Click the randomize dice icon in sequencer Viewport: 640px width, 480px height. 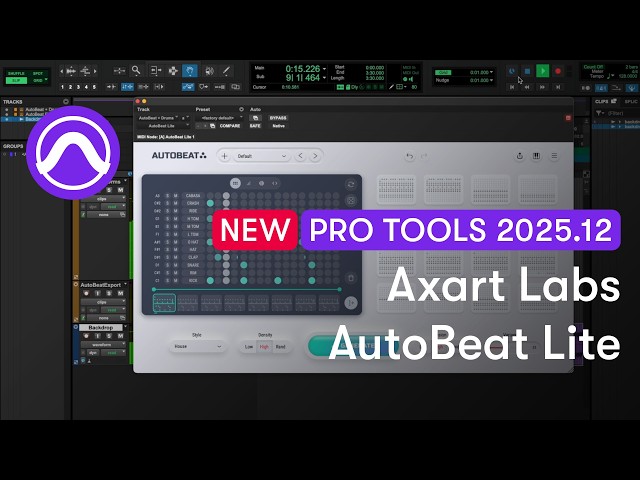tap(351, 200)
